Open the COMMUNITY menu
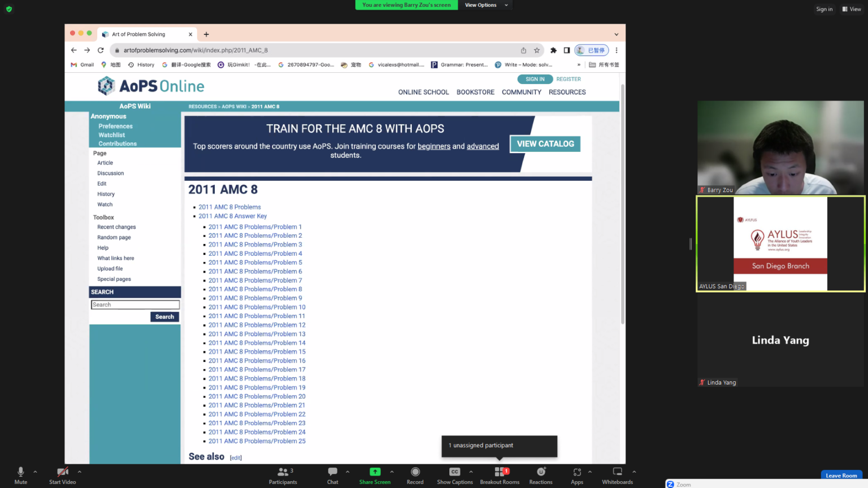This screenshot has height=488, width=868. pyautogui.click(x=522, y=92)
